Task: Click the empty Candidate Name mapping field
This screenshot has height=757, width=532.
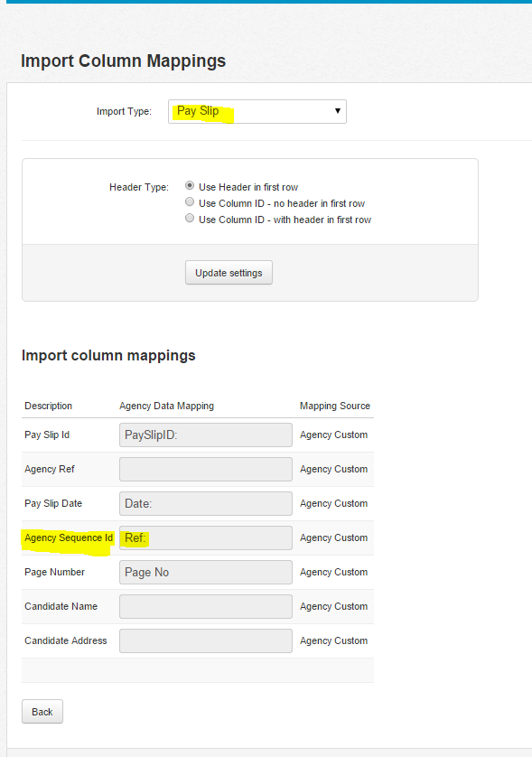Action: (x=206, y=606)
